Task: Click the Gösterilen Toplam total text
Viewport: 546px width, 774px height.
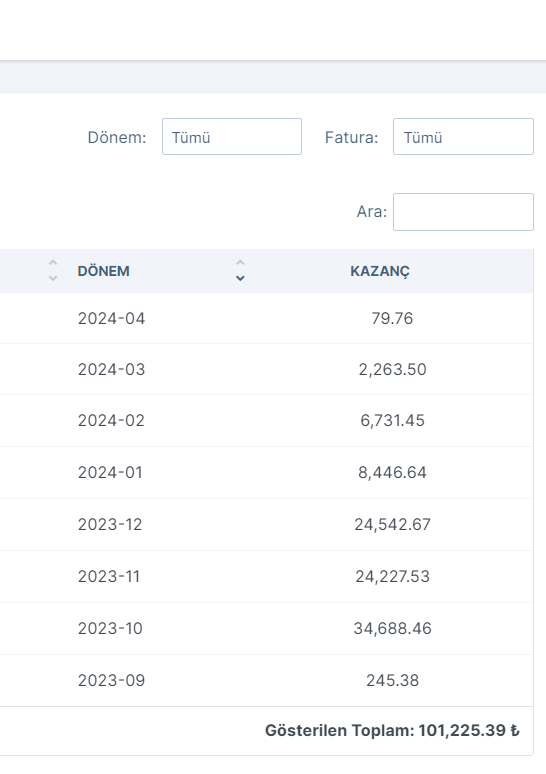Action: 392,731
